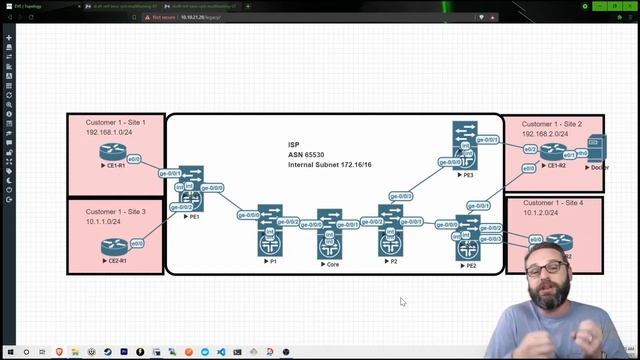Click the tag icon in sidebar
This screenshot has width=640, height=360.
[x=9, y=171]
